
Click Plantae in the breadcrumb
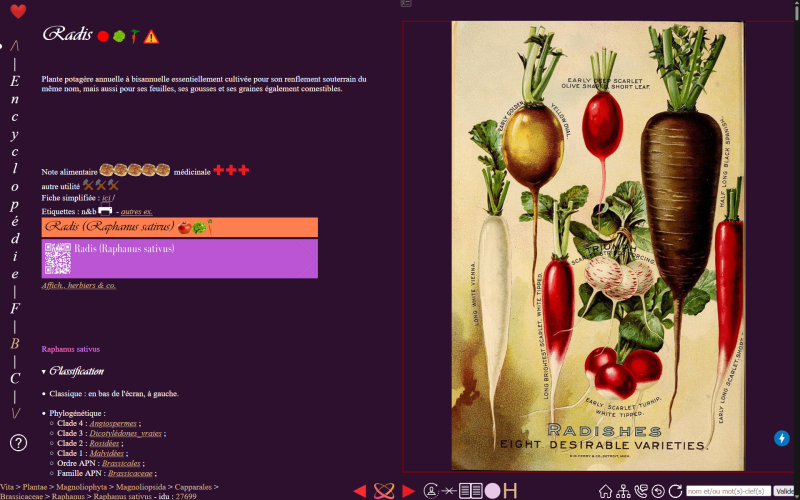point(35,487)
